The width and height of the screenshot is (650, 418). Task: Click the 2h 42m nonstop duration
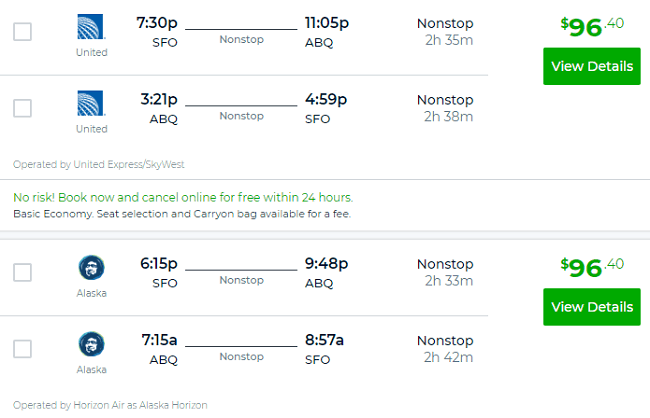point(448,357)
